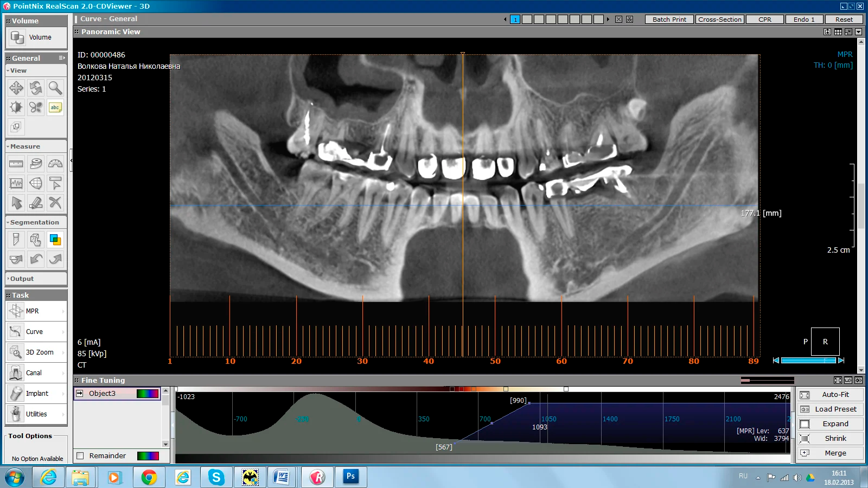The height and width of the screenshot is (488, 868).
Task: Collapse the Segmentation section
Action: [x=36, y=222]
